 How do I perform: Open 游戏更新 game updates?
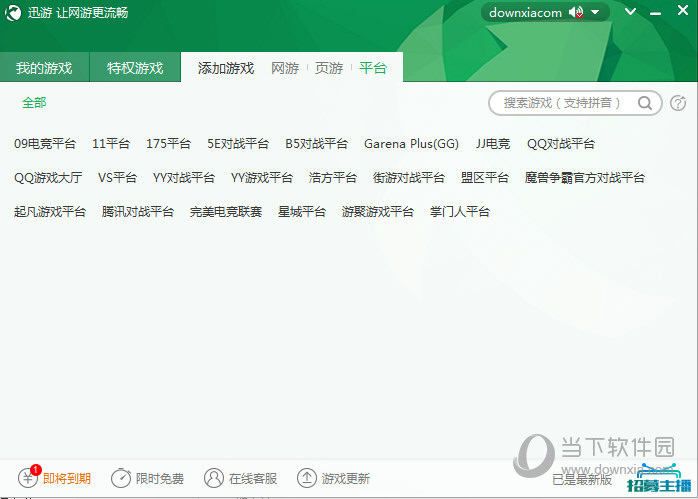click(346, 479)
